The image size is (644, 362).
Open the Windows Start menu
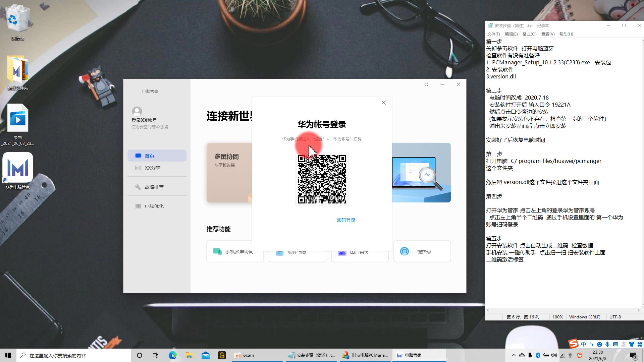coord(8,355)
